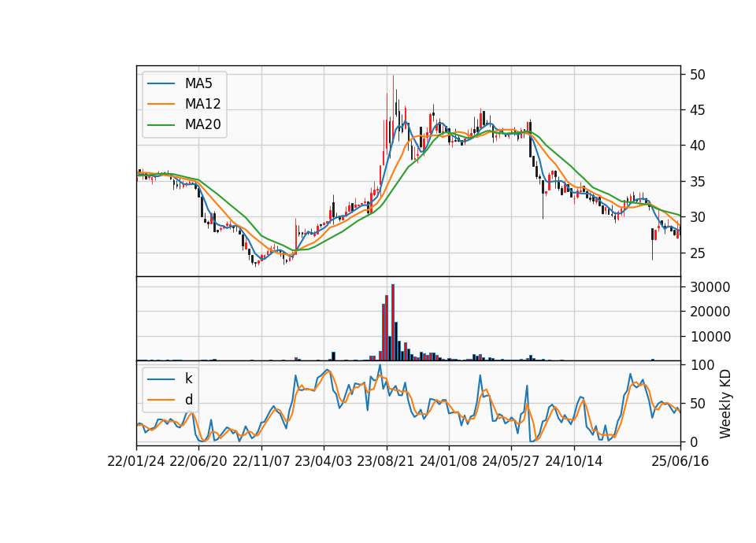Click the 23/04/03 date label
This screenshot has width=756, height=543.
pos(324,462)
